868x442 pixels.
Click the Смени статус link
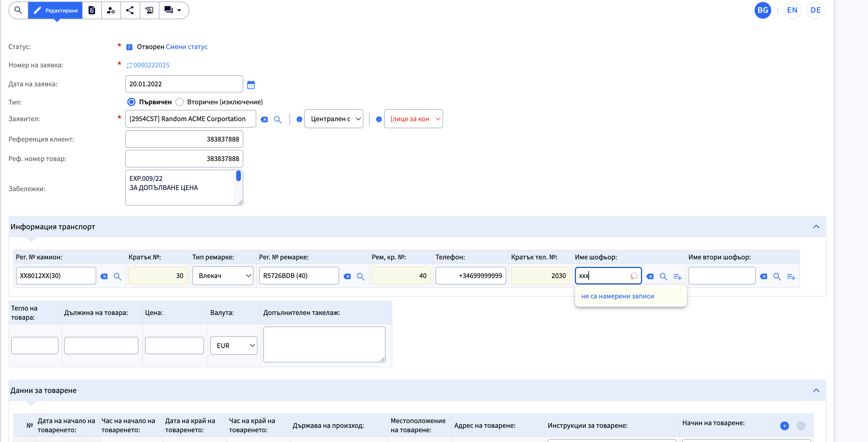point(187,47)
